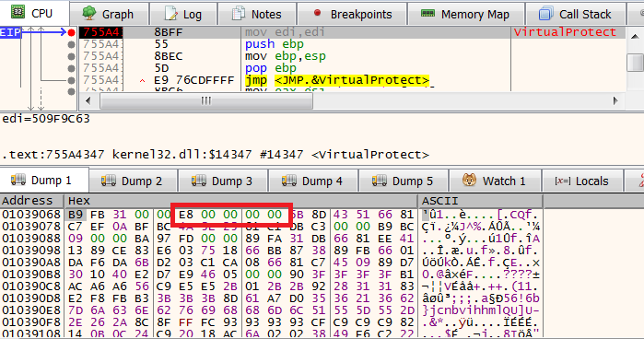Click the Log notepad icon
The width and height of the screenshot is (644, 339).
[x=170, y=14]
